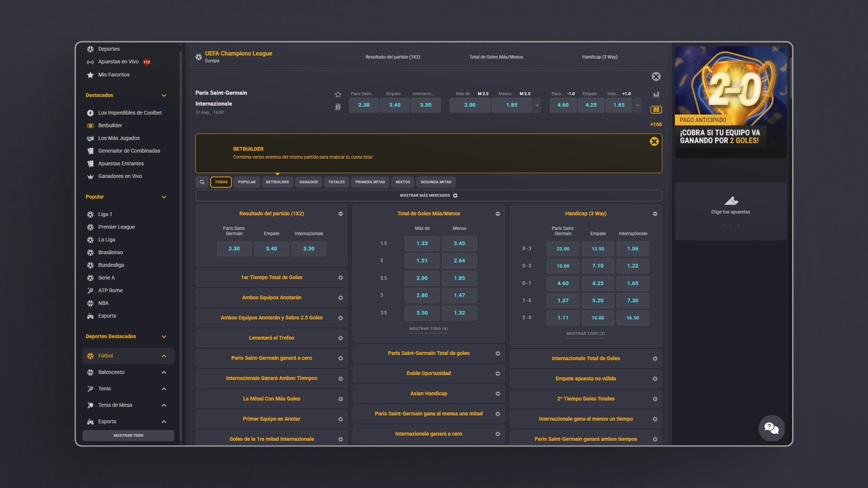Image resolution: width=868 pixels, height=488 pixels.
Task: Add PSG match to favorites star
Action: tap(338, 94)
